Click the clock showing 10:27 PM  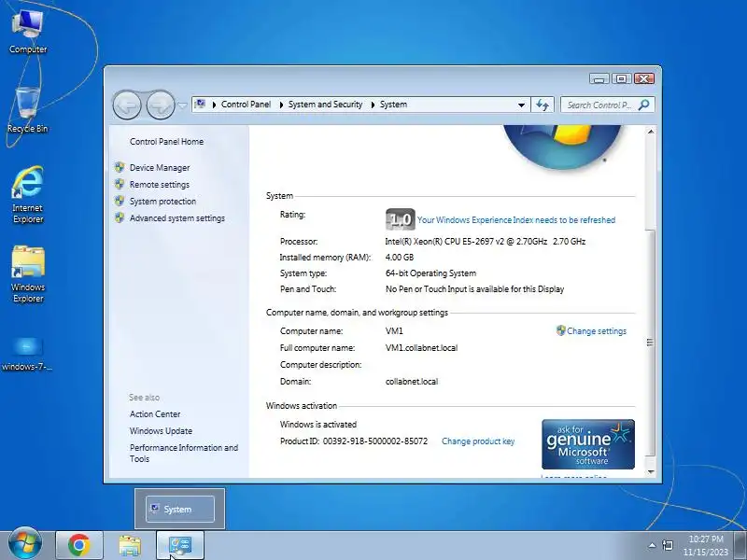(x=706, y=539)
